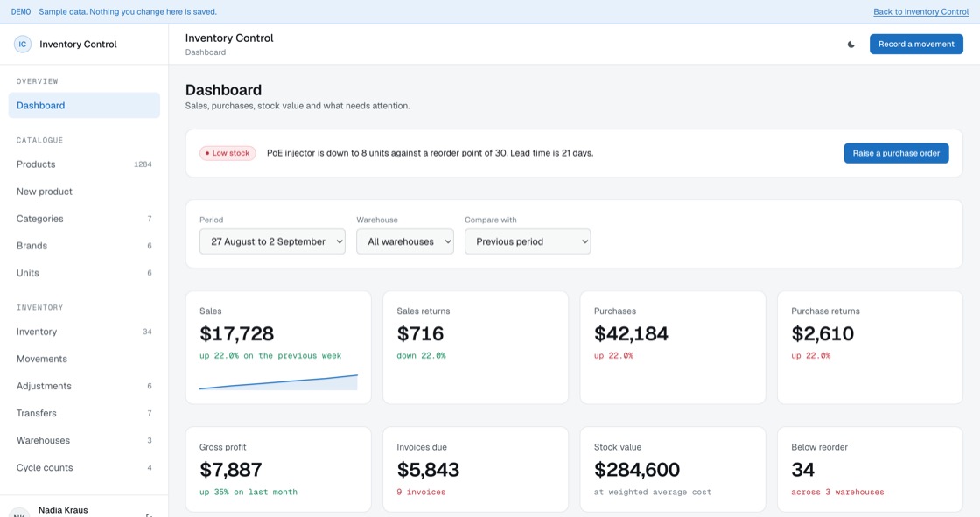Viewport: 980px width, 517px height.
Task: Click the Purchase returns card label
Action: pyautogui.click(x=825, y=311)
